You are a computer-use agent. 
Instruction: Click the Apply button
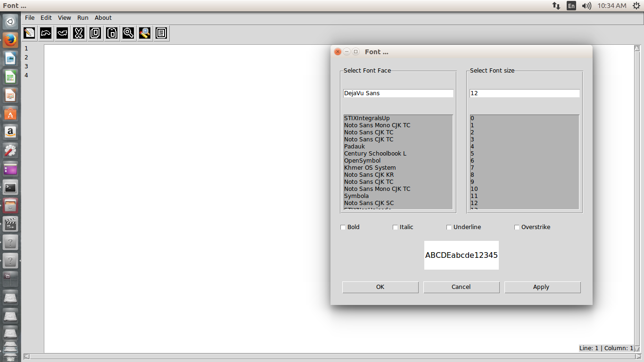click(541, 287)
